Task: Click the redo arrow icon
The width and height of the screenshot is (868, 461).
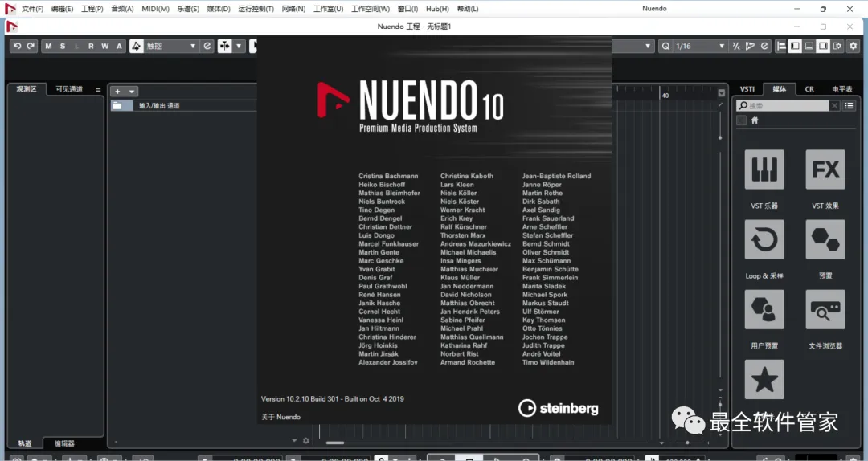Action: coord(31,46)
